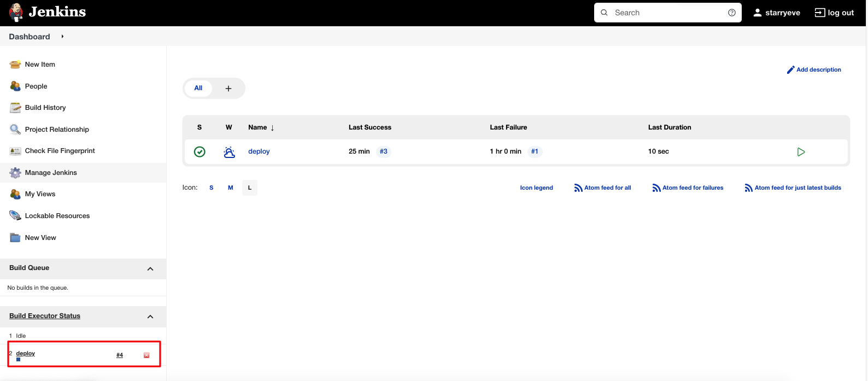868x381 pixels.
Task: Click the Last Success column header
Action: [370, 127]
